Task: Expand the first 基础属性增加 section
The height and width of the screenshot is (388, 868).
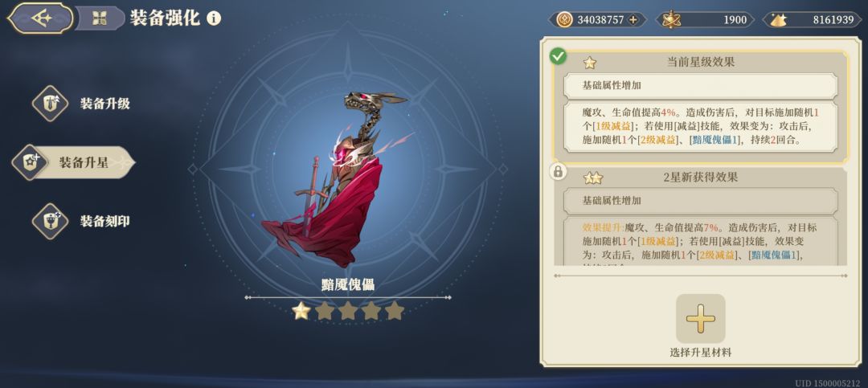Action: tap(700, 86)
